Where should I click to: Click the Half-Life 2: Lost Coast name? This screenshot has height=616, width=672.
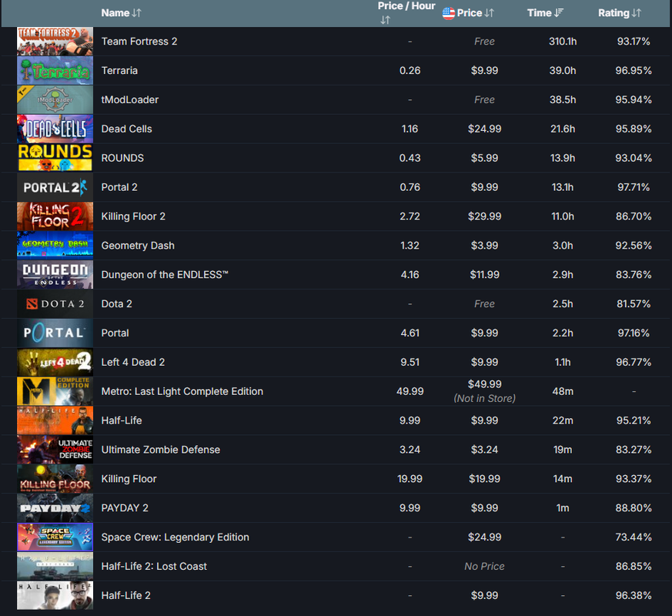tap(154, 566)
